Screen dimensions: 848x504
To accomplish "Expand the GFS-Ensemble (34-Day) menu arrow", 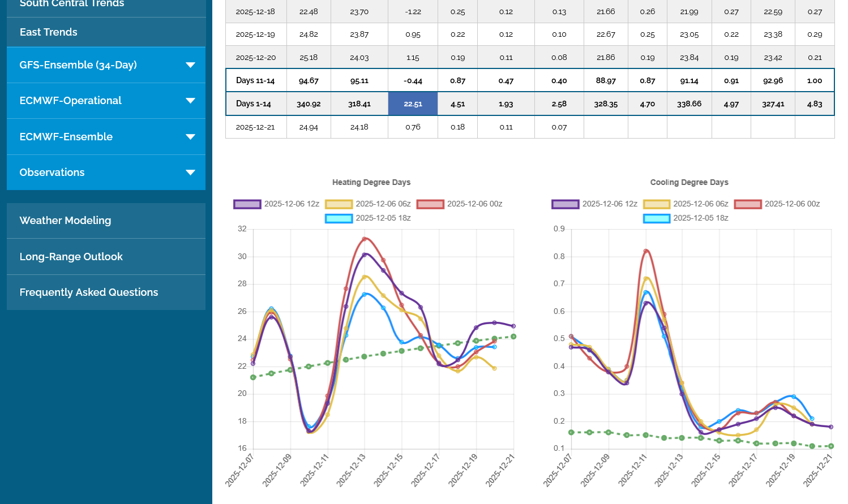I will click(x=190, y=65).
